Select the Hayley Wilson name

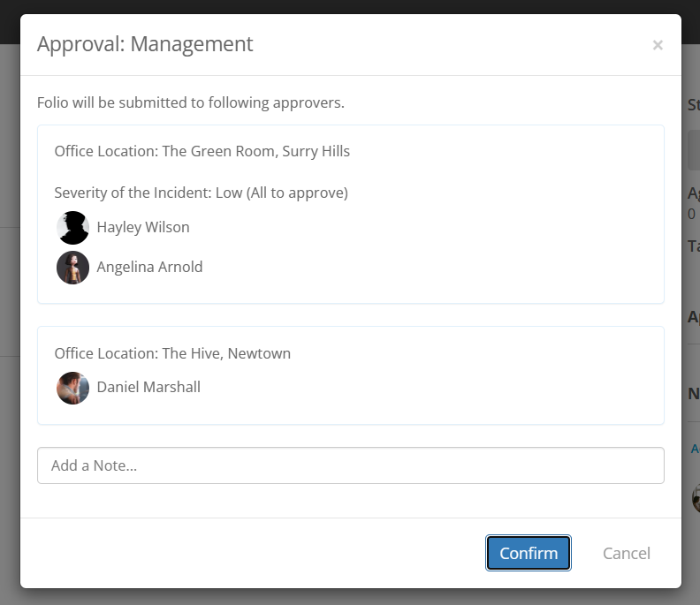click(143, 227)
